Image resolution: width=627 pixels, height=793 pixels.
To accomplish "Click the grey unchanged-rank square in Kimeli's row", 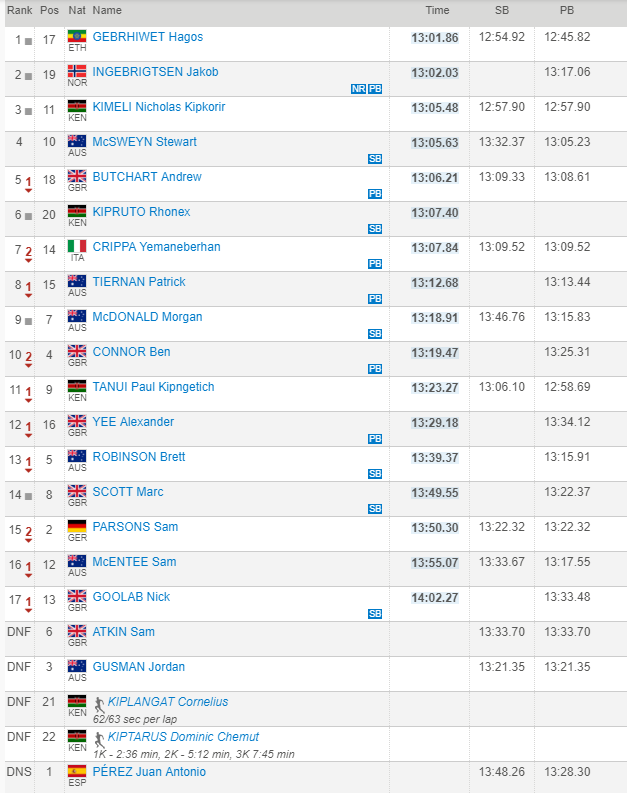I will click(29, 108).
